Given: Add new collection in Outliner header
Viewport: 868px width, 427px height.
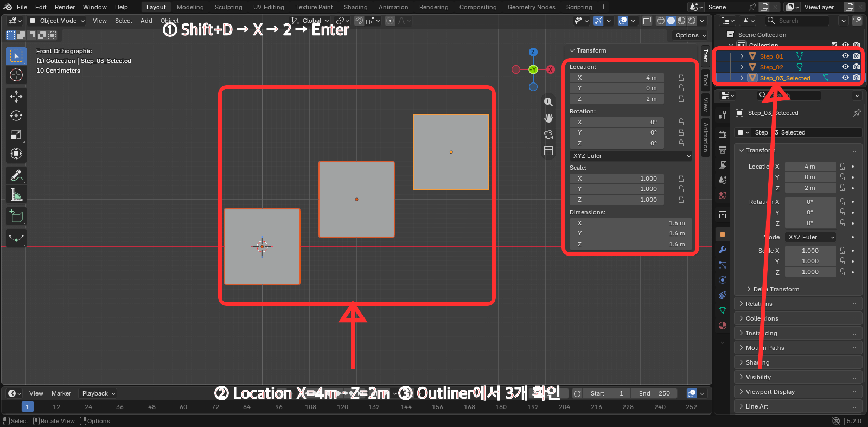Looking at the screenshot, I should 857,21.
